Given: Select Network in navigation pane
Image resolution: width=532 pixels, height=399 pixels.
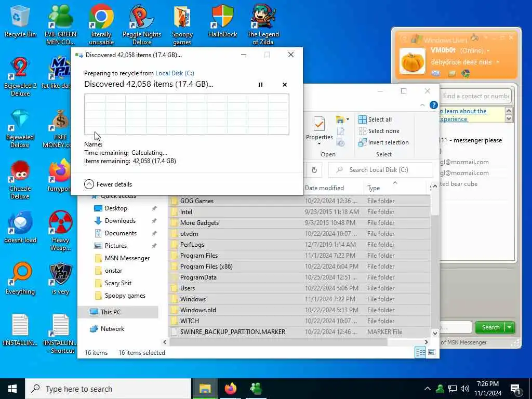Looking at the screenshot, I should coord(112,329).
